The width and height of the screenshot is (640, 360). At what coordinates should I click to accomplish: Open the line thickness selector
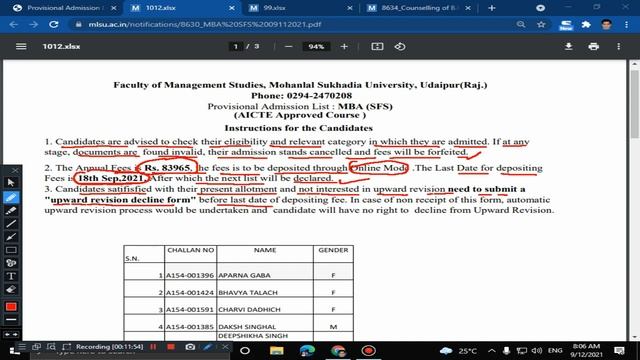tap(11, 320)
